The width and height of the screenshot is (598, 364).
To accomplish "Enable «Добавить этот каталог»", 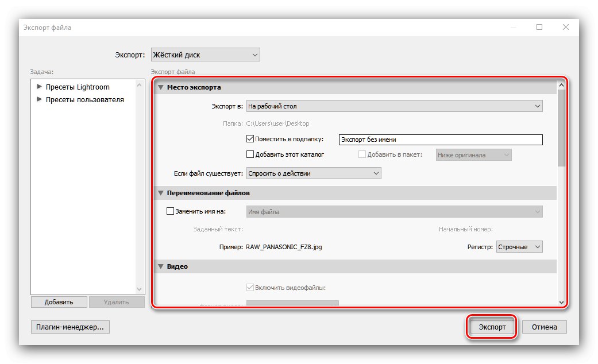I will pos(250,153).
